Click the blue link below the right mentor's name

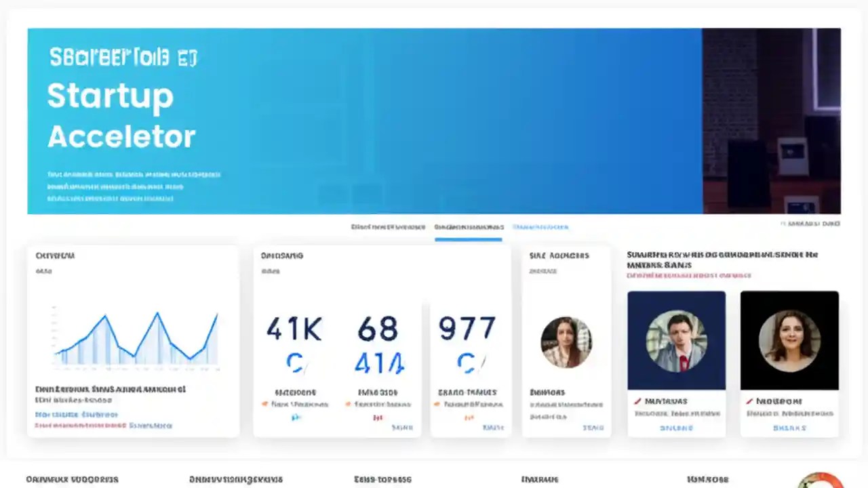(x=789, y=428)
